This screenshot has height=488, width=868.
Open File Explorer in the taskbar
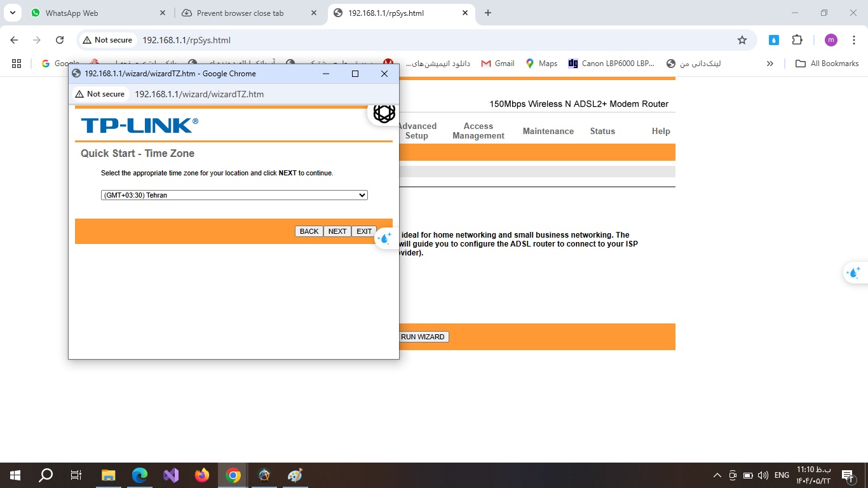tap(109, 475)
